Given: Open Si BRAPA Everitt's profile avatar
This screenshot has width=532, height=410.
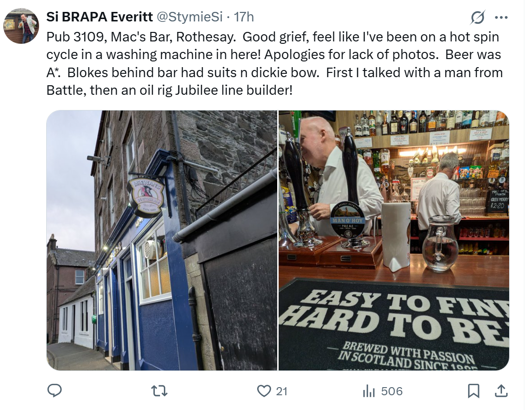Looking at the screenshot, I should point(21,26).
